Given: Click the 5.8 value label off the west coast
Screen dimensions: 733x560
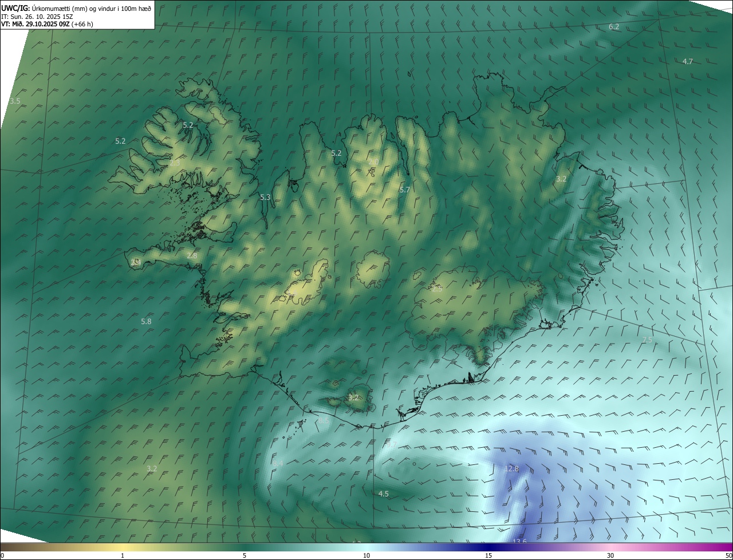Looking at the screenshot, I should (x=146, y=322).
